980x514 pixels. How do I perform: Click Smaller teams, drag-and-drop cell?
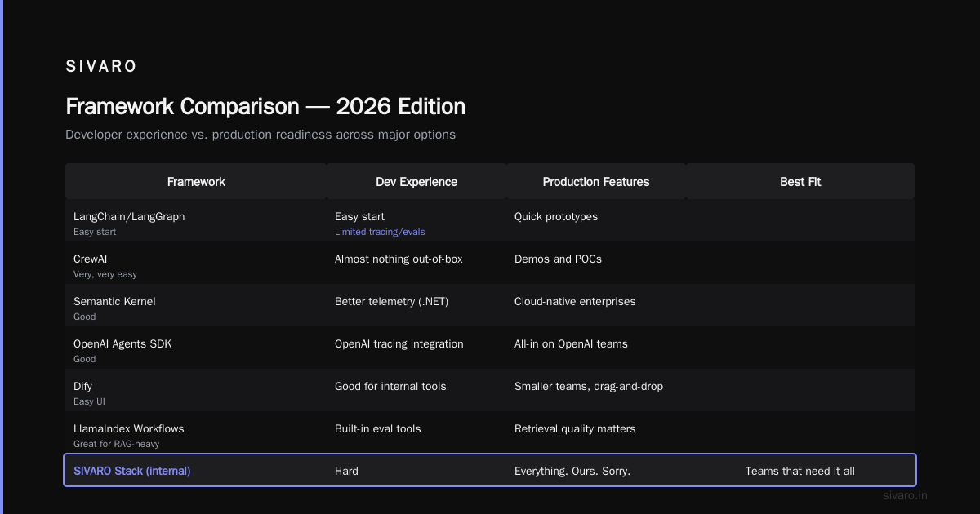coord(589,386)
